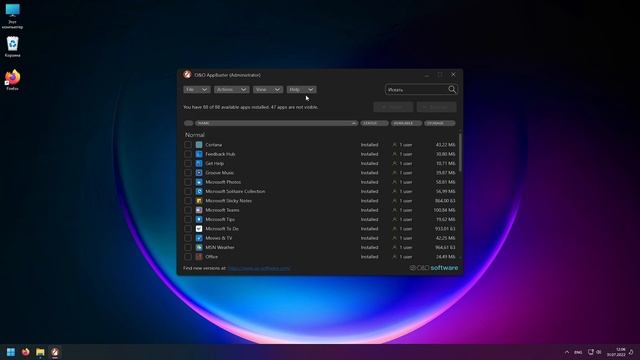
Task: Check the Feedback Hub checkbox
Action: tap(188, 154)
